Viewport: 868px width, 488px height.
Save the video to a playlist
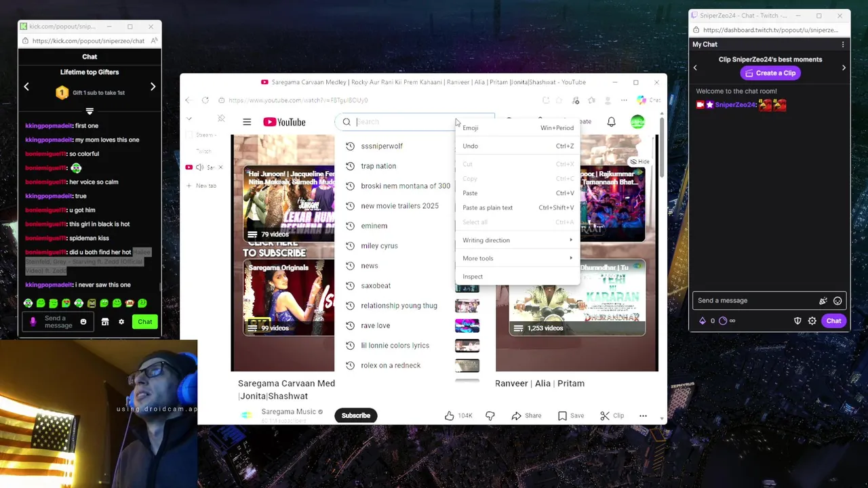(570, 415)
